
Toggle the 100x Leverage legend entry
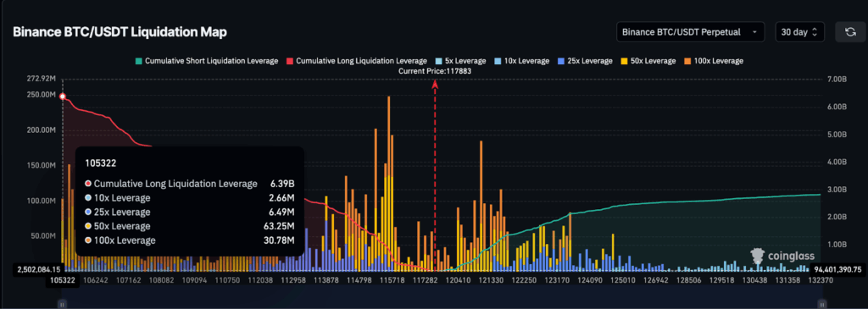click(x=713, y=61)
